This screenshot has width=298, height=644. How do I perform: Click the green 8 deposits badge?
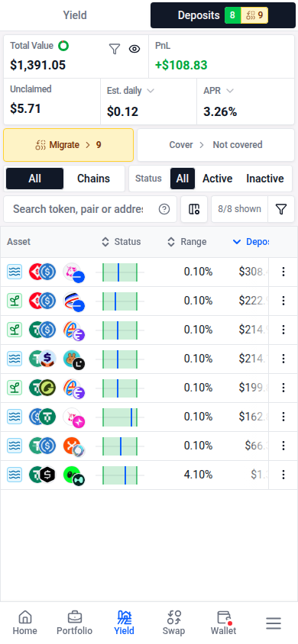pyautogui.click(x=232, y=15)
